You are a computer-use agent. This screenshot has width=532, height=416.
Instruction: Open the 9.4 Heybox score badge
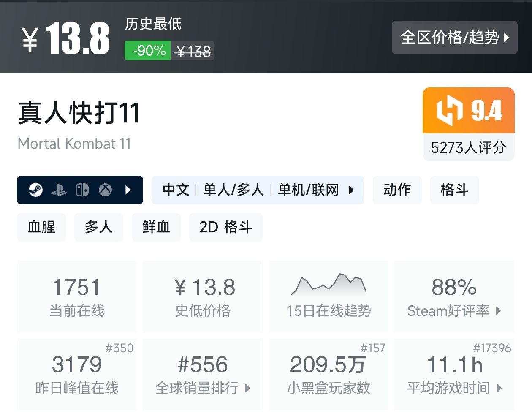coord(469,111)
